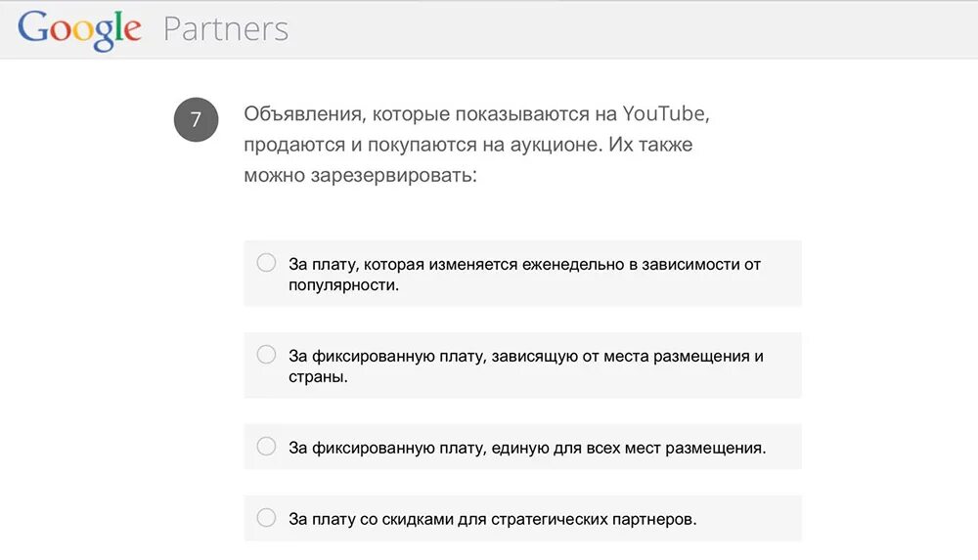Click the Partners wordmark beside Google
Image resolution: width=978 pixels, height=560 pixels.
226,29
